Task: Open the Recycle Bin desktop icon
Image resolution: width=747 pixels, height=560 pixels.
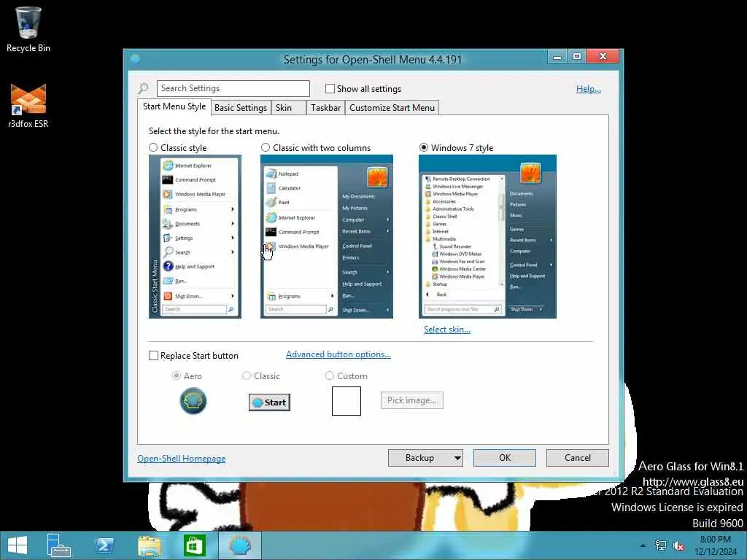Action: [x=28, y=29]
